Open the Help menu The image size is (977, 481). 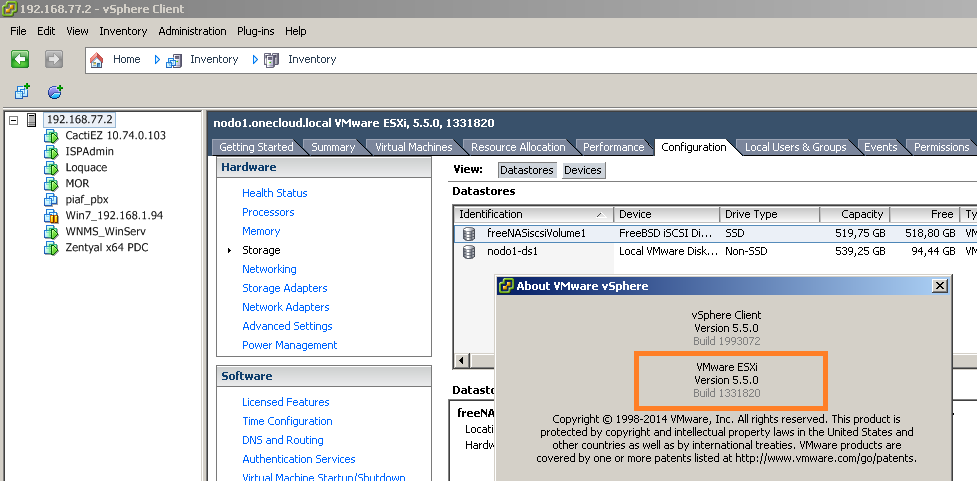295,31
